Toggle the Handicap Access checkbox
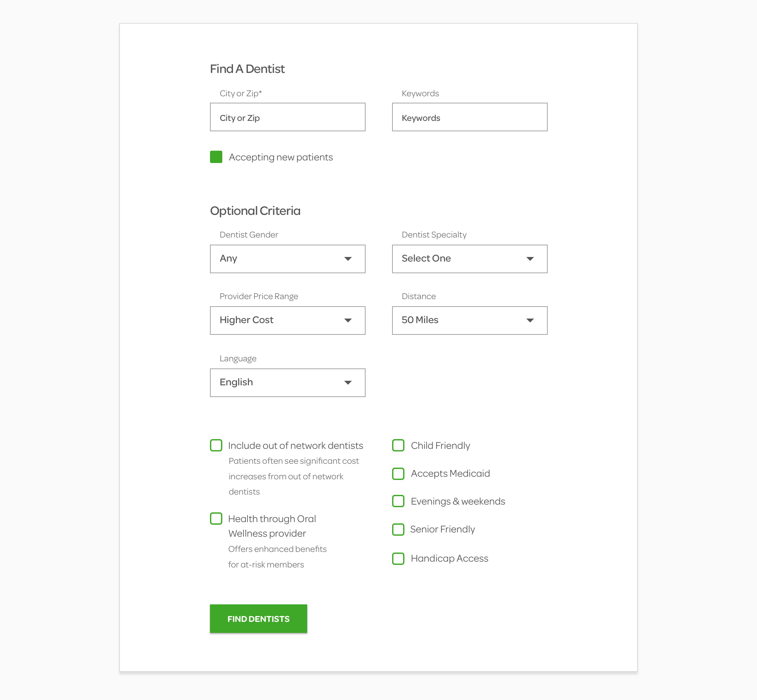 398,558
